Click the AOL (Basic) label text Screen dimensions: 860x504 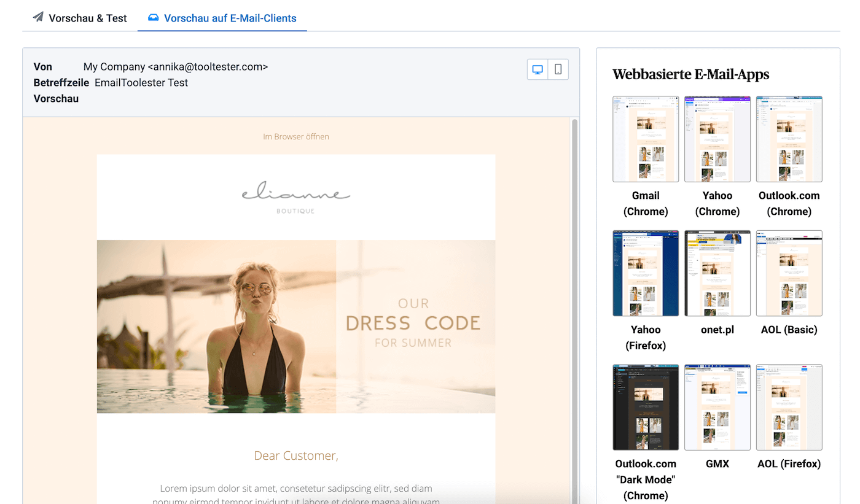point(789,330)
